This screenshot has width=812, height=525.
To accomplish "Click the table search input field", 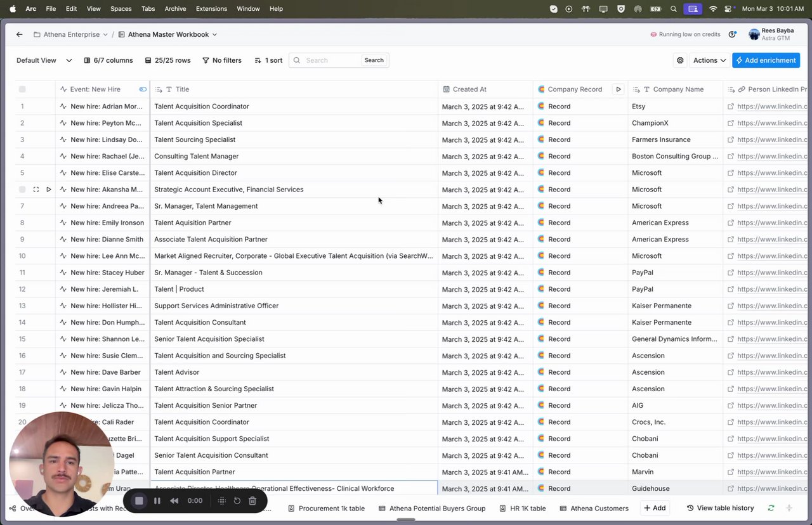I will [x=333, y=60].
